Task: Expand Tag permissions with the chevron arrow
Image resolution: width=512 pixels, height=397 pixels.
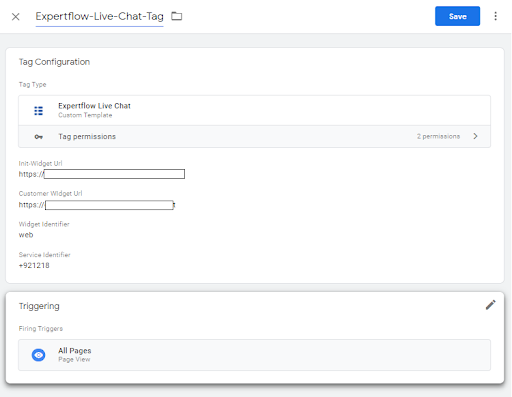Action: [475, 136]
